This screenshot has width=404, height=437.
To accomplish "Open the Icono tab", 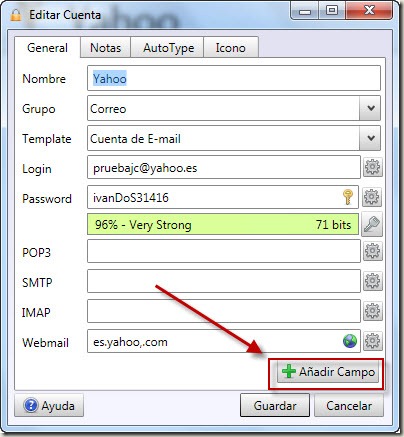I will pyautogui.click(x=231, y=48).
